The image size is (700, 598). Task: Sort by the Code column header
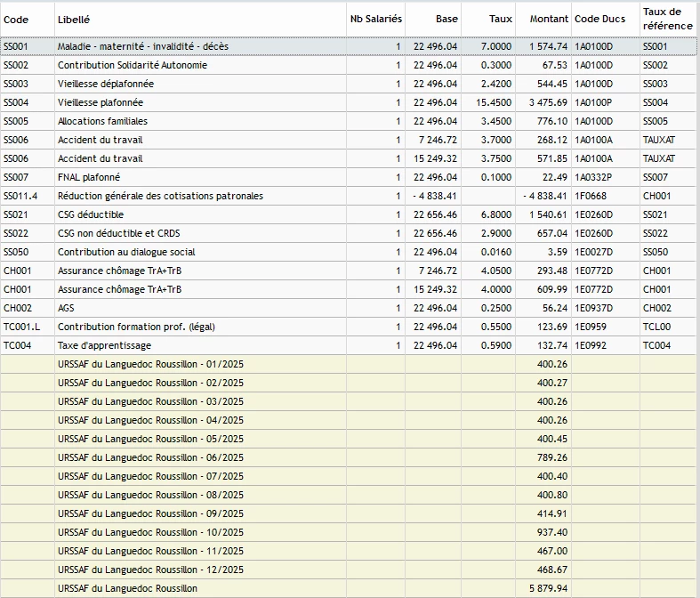tap(28, 20)
